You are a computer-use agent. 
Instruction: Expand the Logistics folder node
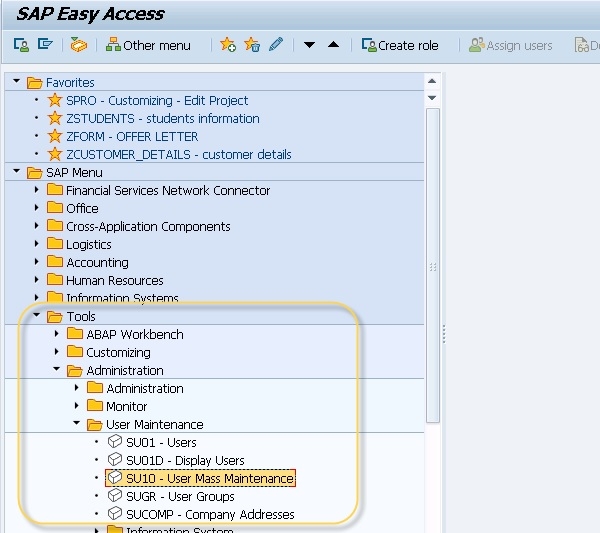point(37,244)
